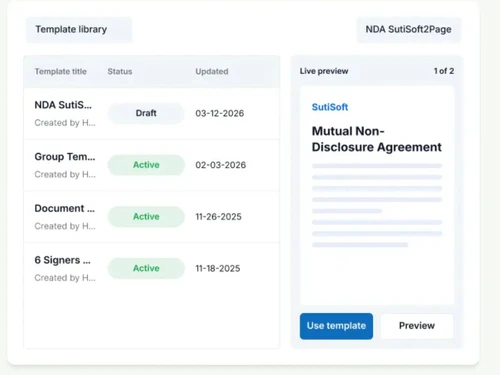Select the 6 Signers ... template row
Screen dimensions: 500x375
point(152,268)
